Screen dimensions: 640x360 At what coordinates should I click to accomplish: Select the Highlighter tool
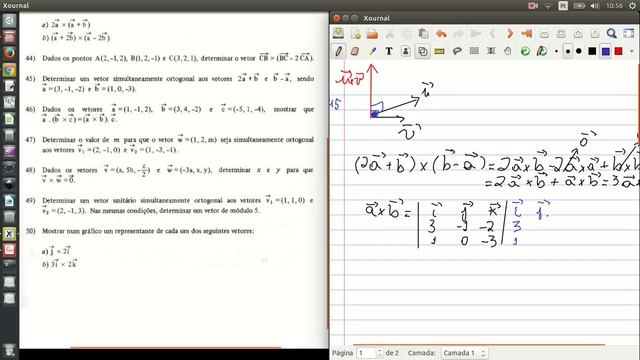[372, 51]
